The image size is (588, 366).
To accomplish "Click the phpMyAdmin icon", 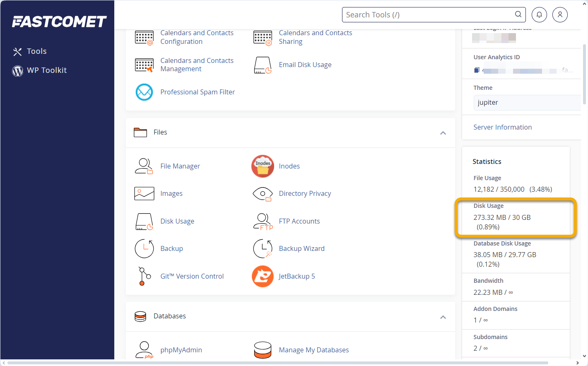I will pyautogui.click(x=145, y=350).
